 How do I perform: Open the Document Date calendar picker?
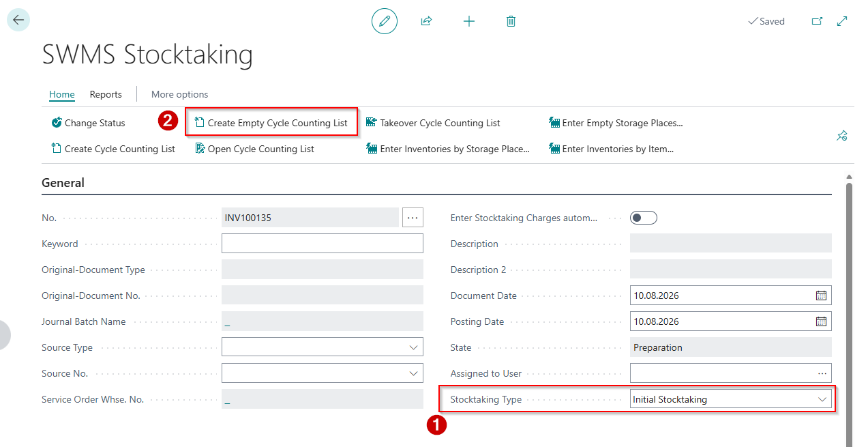tap(821, 295)
